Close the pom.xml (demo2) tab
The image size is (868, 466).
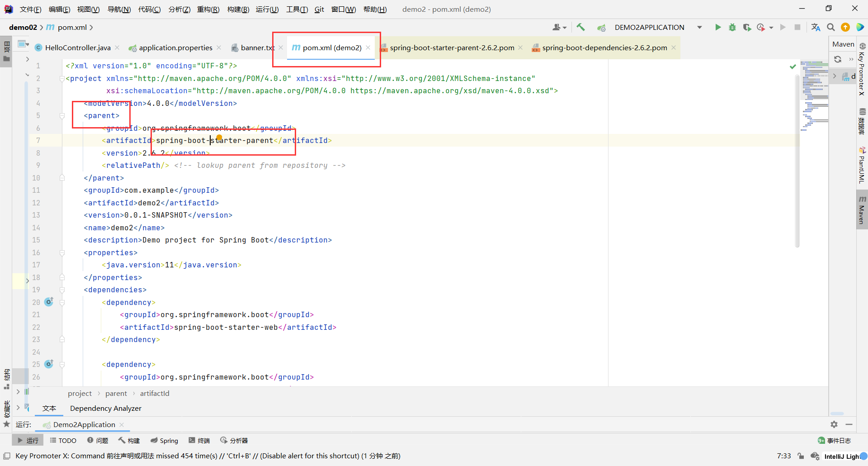pyautogui.click(x=368, y=48)
